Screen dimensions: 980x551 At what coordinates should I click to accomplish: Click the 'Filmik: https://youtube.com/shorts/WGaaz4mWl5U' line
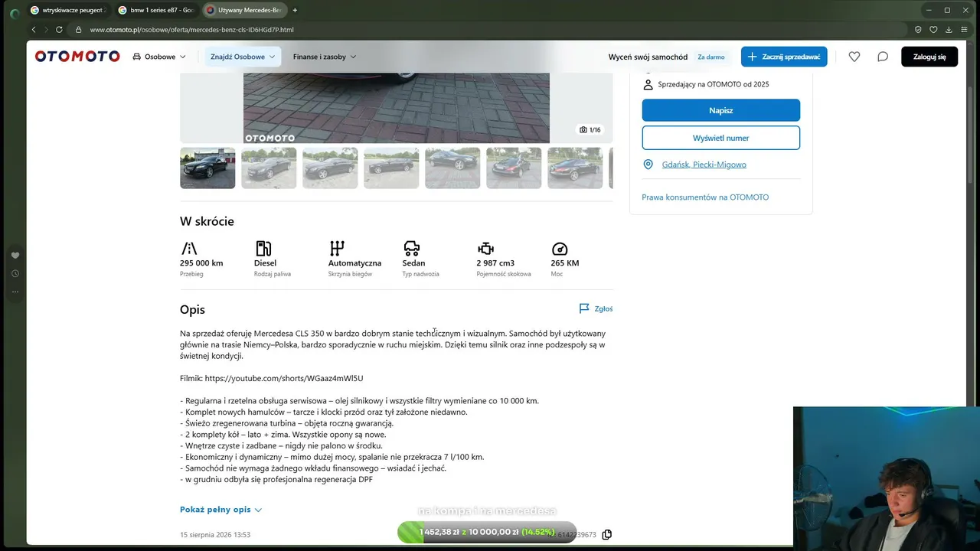(x=272, y=378)
